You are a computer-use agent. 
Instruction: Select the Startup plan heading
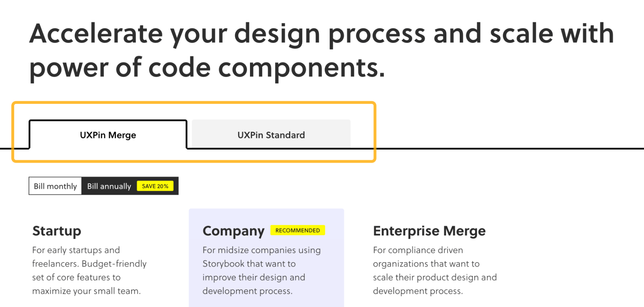click(56, 231)
